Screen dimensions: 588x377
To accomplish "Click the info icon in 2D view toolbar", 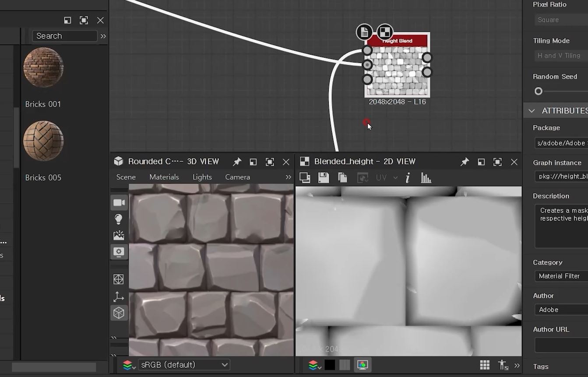I will (408, 178).
